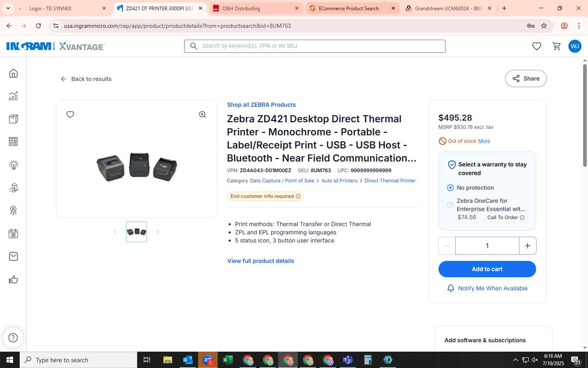Decrease quantity with minus button
The width and height of the screenshot is (588, 368).
(x=447, y=246)
